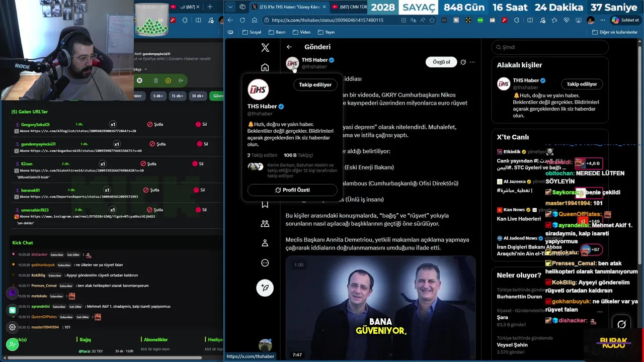Click the 15 dk+ filter button
Viewport: 644px width, 362px height.
coord(177,96)
